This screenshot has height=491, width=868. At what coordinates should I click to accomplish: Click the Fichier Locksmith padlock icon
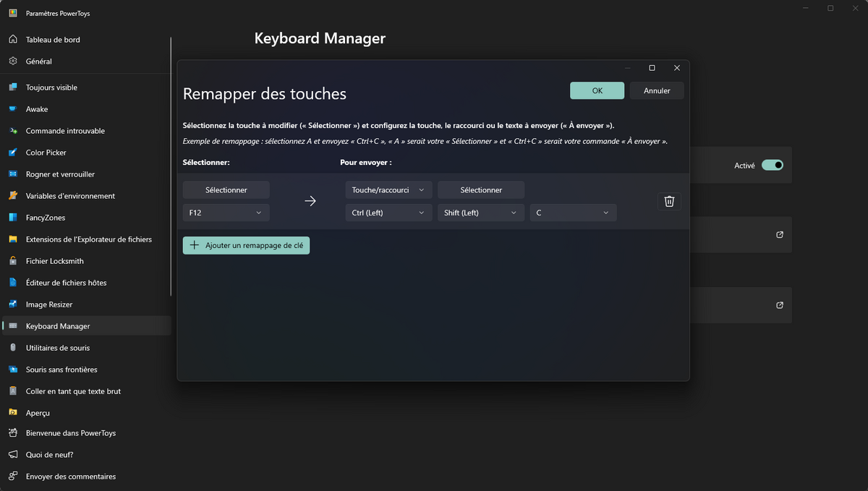pos(13,261)
